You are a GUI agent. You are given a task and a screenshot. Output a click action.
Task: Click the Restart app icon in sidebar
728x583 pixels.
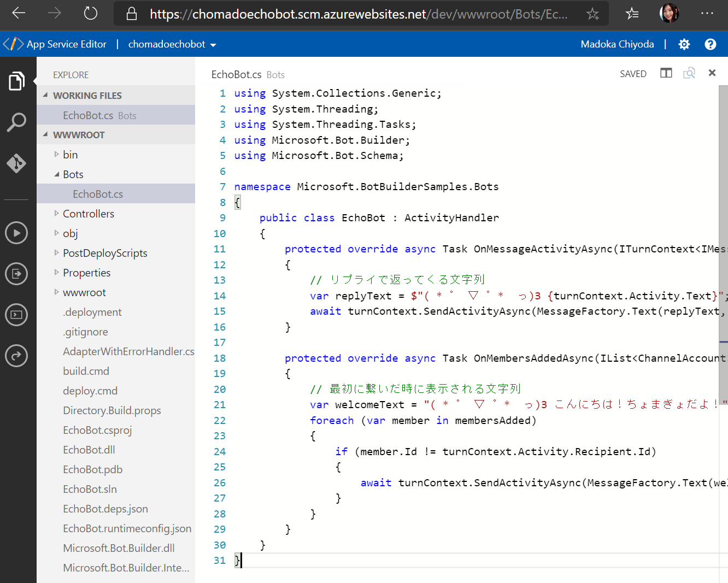pos(16,356)
